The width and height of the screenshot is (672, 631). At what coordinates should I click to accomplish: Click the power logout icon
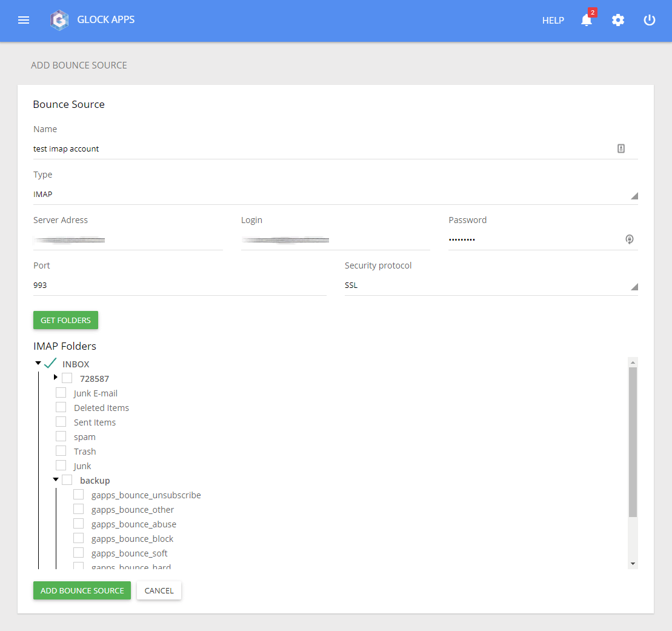coord(649,20)
